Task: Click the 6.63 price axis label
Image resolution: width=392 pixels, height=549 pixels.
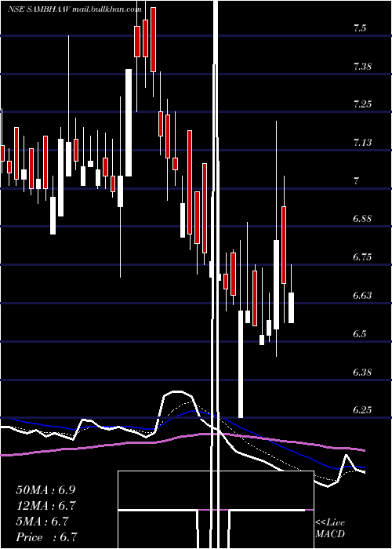Action: (362, 296)
